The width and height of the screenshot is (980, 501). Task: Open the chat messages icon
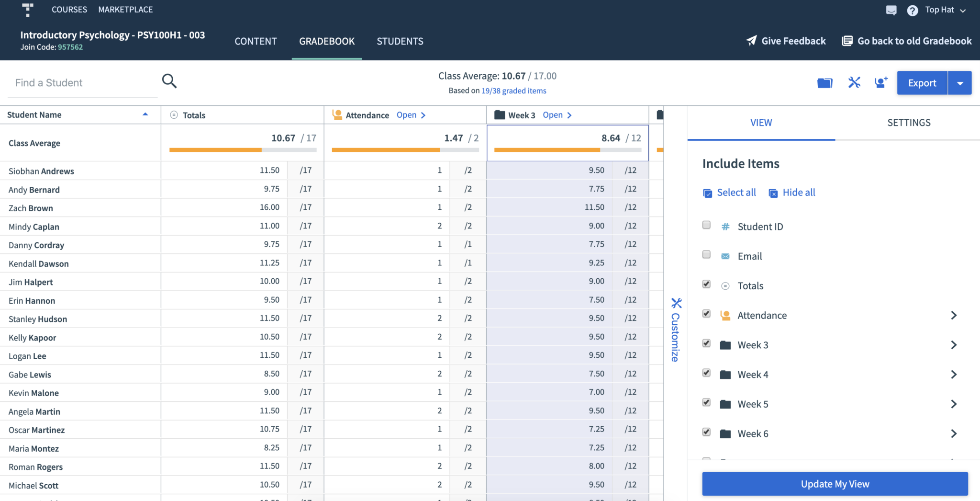point(891,10)
